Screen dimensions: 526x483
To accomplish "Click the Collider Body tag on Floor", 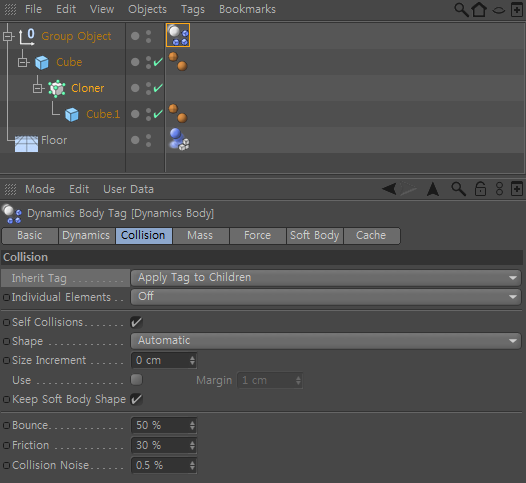I will 179,139.
